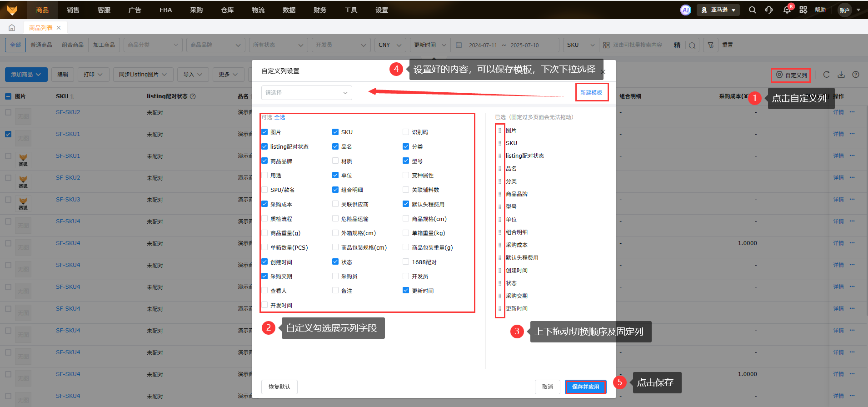Uncheck the 图片 column checkbox

264,132
